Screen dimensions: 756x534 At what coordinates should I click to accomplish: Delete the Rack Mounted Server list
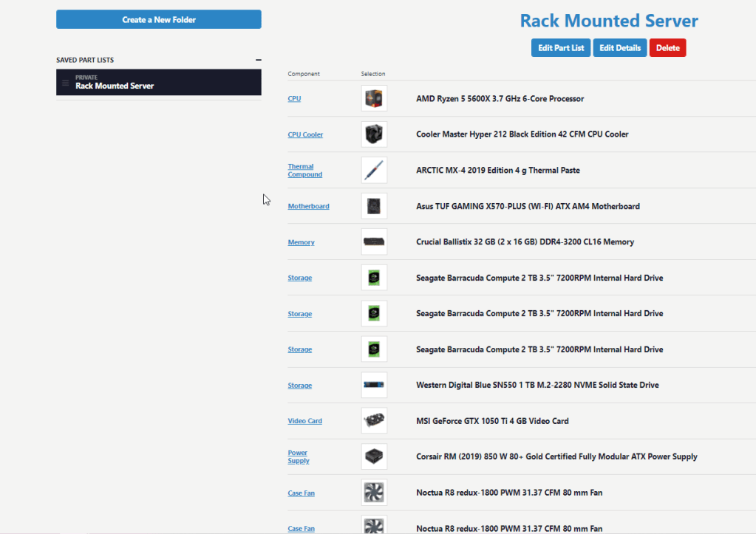point(667,48)
